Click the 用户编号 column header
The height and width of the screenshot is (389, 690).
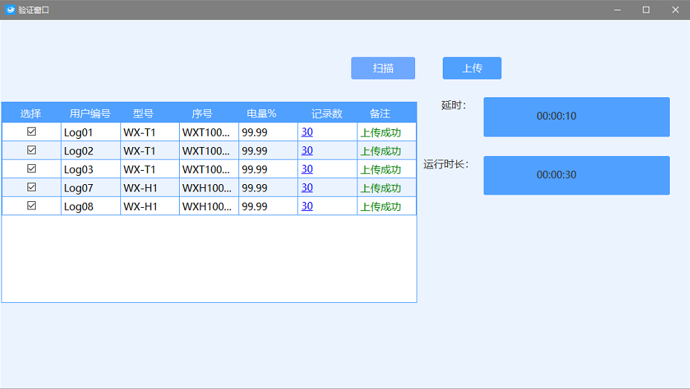90,114
